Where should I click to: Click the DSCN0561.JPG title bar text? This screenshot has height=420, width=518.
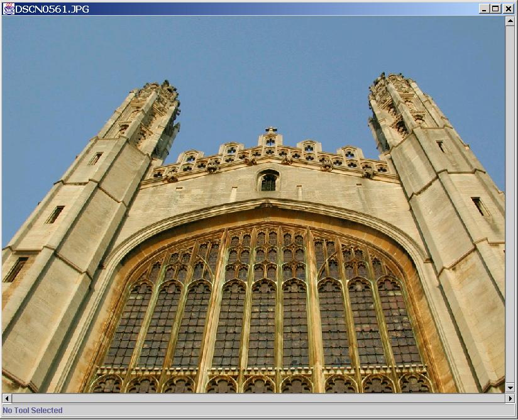point(52,9)
